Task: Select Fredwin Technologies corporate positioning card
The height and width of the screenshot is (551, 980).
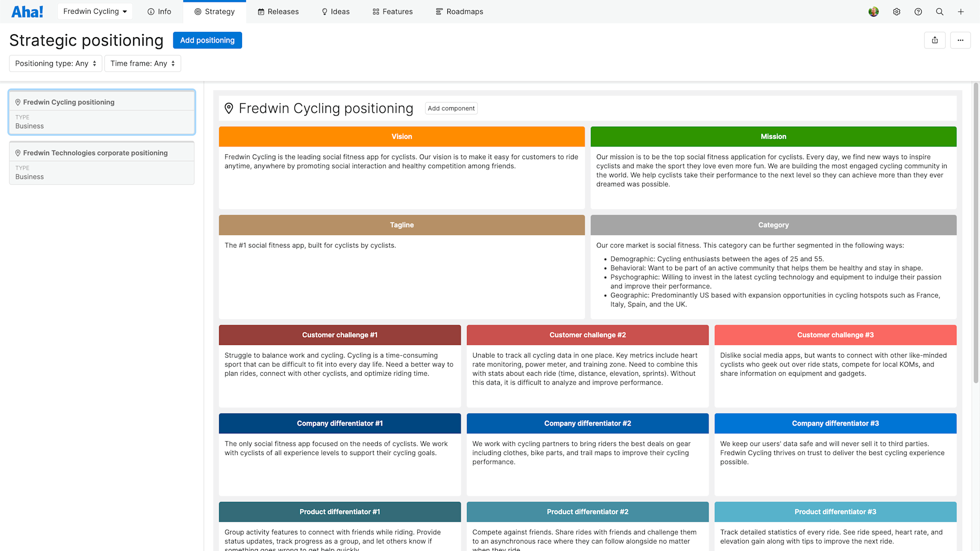Action: coord(101,163)
